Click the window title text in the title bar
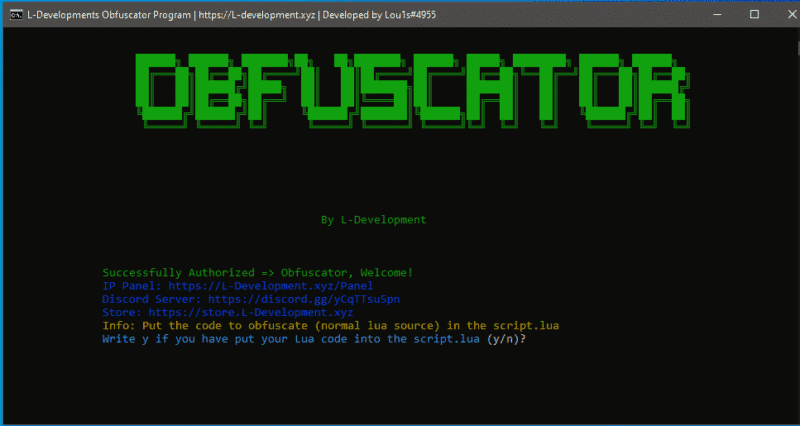The image size is (800, 426). click(x=232, y=15)
